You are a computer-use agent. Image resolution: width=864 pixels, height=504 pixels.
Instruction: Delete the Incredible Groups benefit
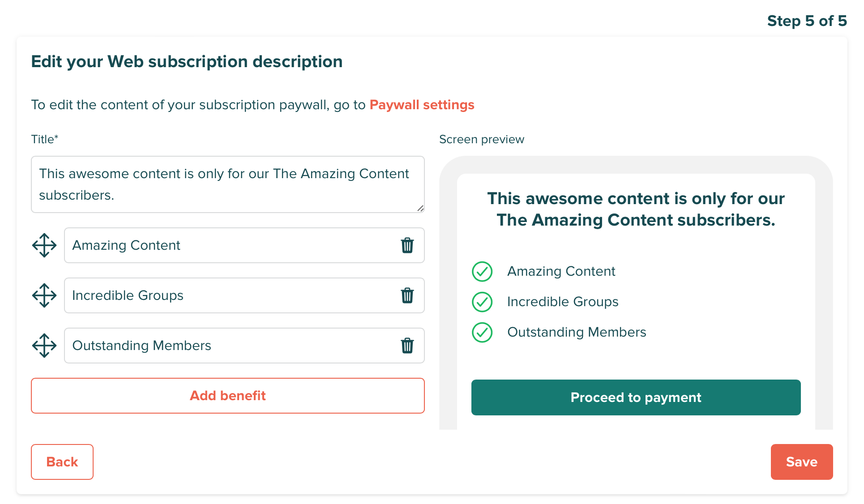tap(407, 295)
